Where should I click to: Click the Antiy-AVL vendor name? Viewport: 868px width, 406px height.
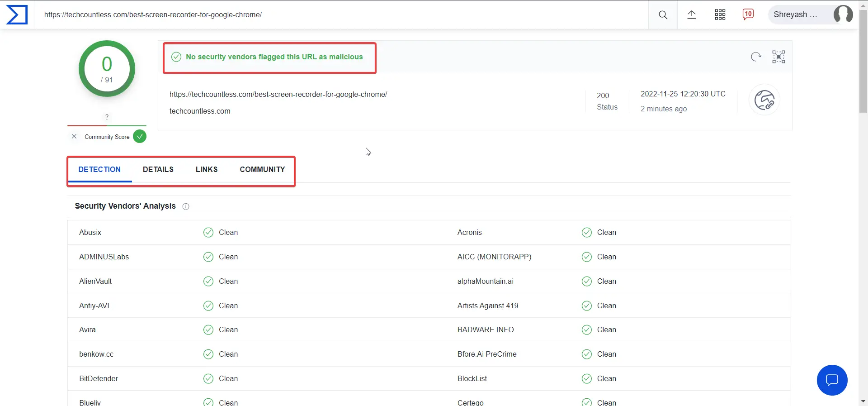[x=95, y=306]
